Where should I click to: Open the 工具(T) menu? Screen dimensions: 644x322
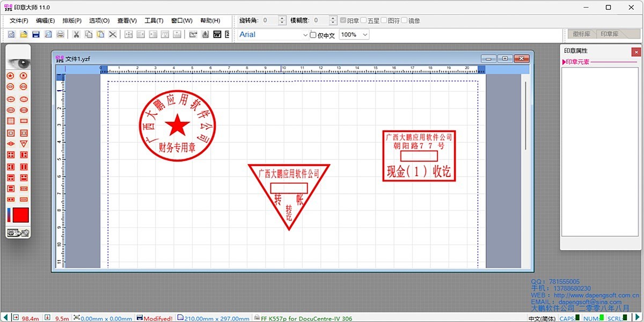[x=153, y=21]
